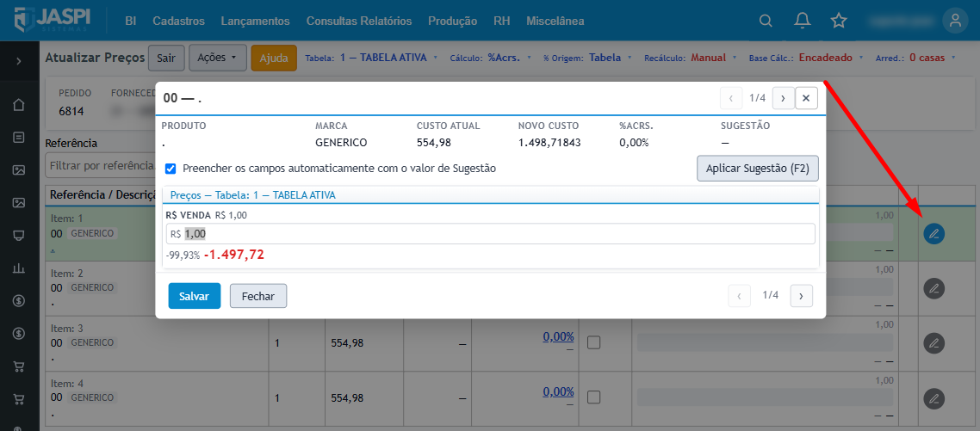Click the first picture icon in the sidebar
The image size is (980, 431).
click(19, 169)
